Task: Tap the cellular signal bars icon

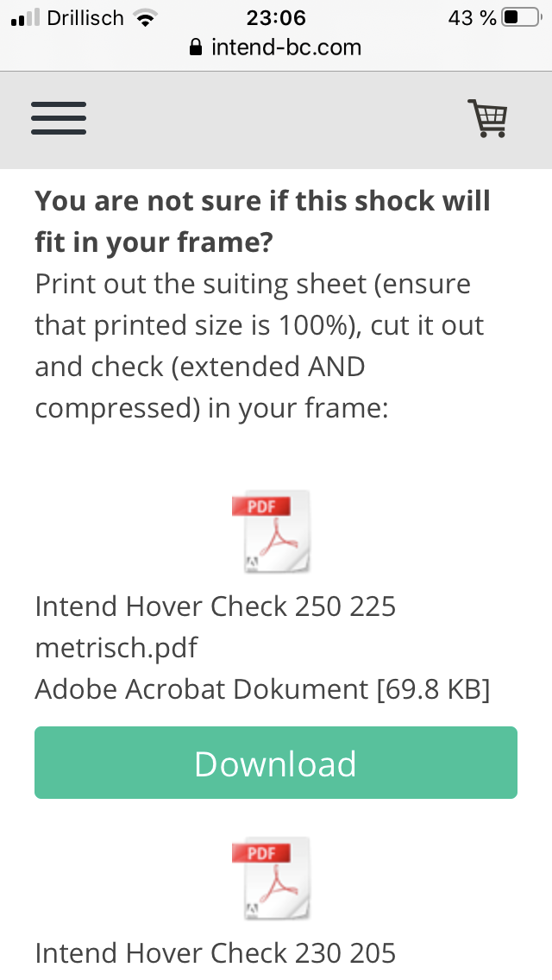Action: (x=26, y=18)
